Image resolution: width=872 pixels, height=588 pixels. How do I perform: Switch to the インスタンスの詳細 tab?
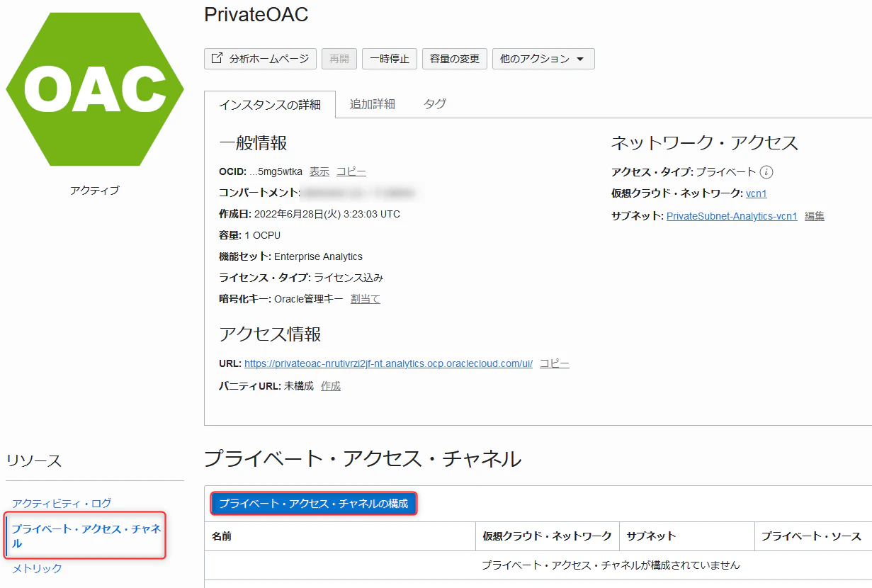(269, 105)
